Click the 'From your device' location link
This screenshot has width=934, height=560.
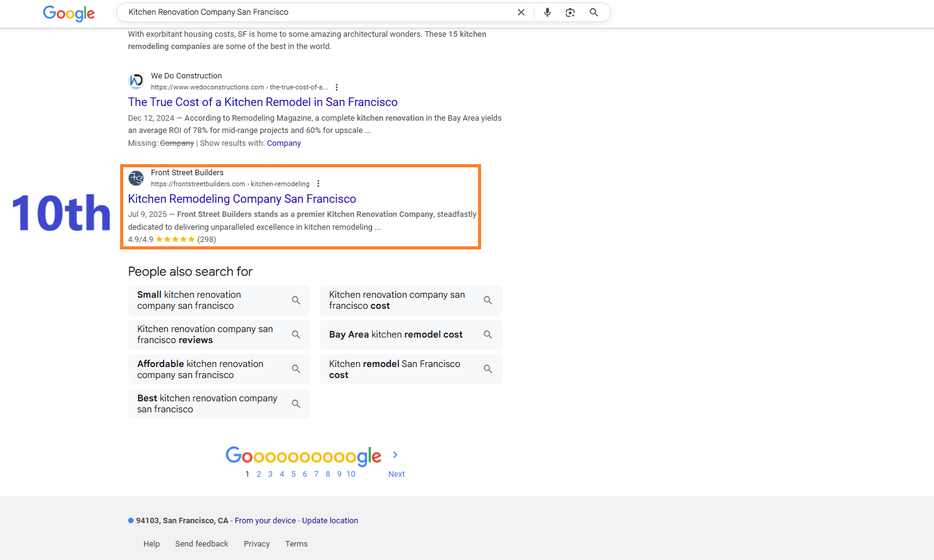click(x=265, y=521)
